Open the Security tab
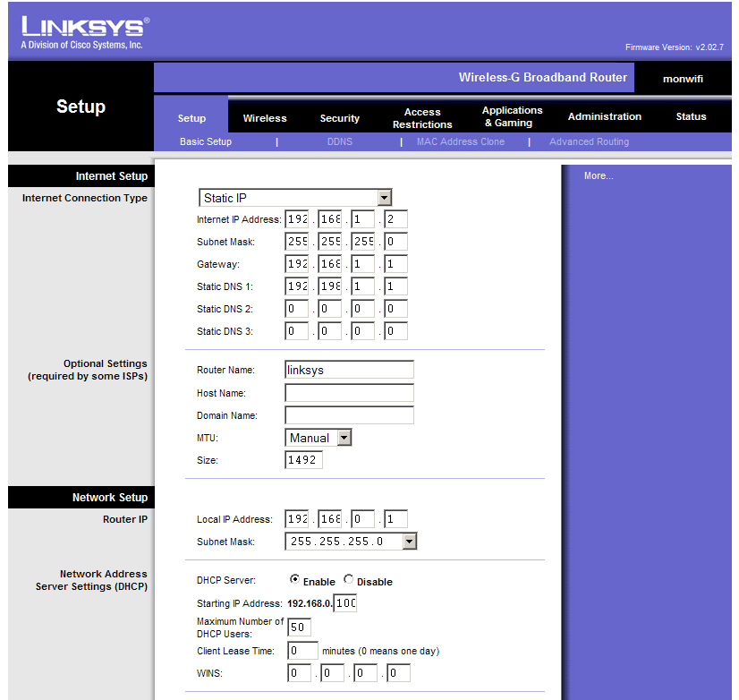Image resolution: width=739 pixels, height=700 pixels. [x=340, y=118]
